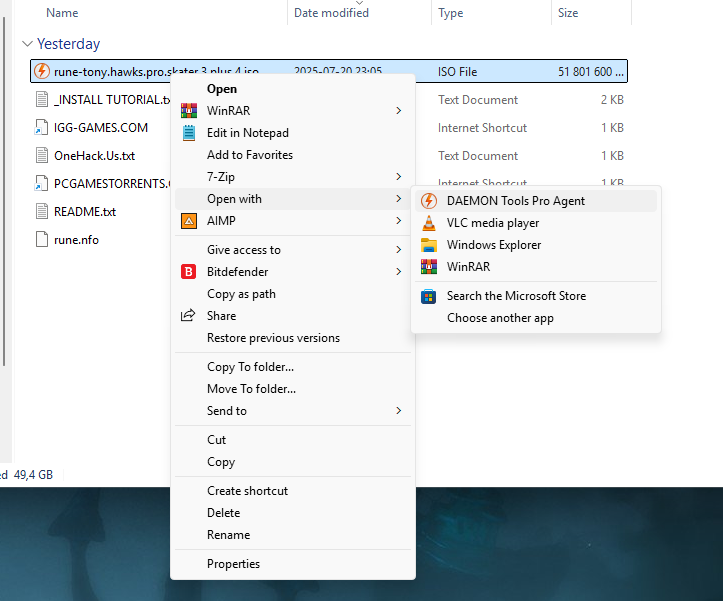The width and height of the screenshot is (723, 601).
Task: Sort by the Type column header
Action: [x=450, y=12]
